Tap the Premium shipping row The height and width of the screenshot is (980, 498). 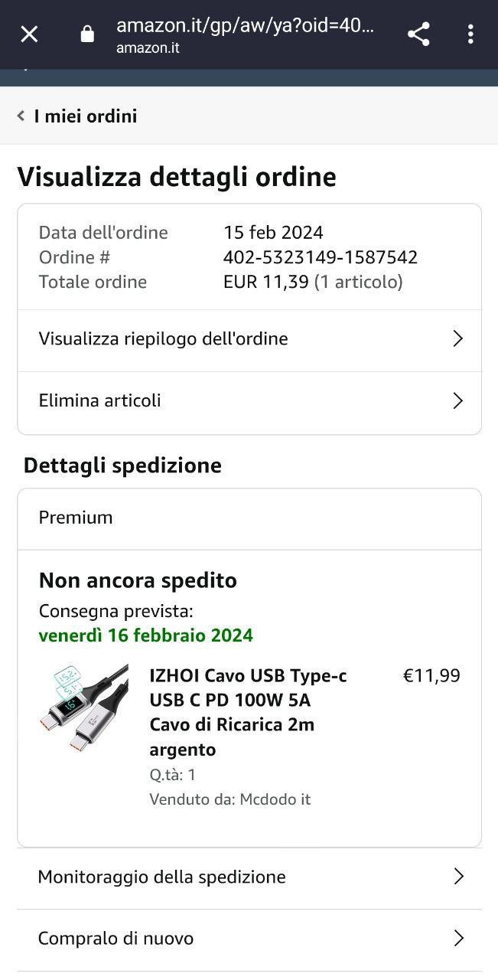click(x=249, y=518)
